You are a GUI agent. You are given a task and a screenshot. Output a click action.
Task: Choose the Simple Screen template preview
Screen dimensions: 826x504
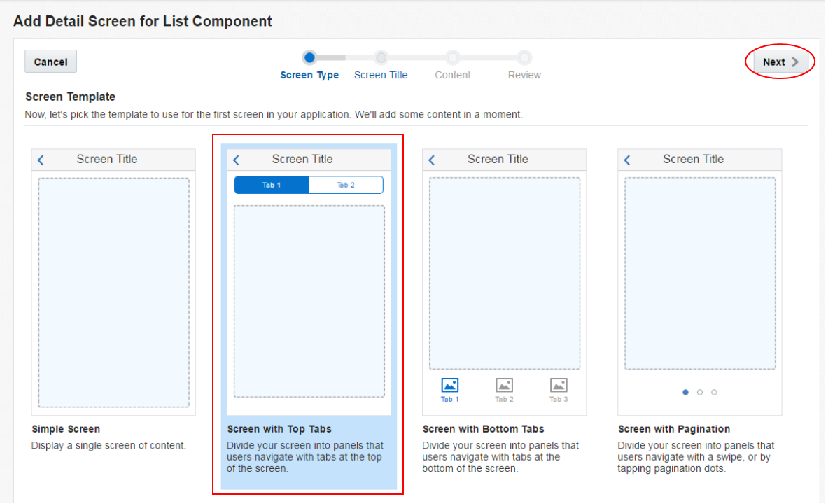pyautogui.click(x=113, y=282)
